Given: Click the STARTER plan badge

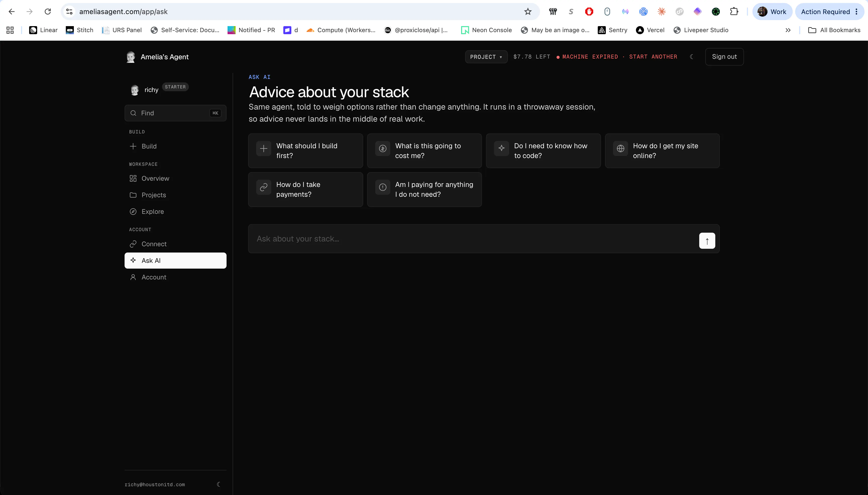Looking at the screenshot, I should (175, 87).
